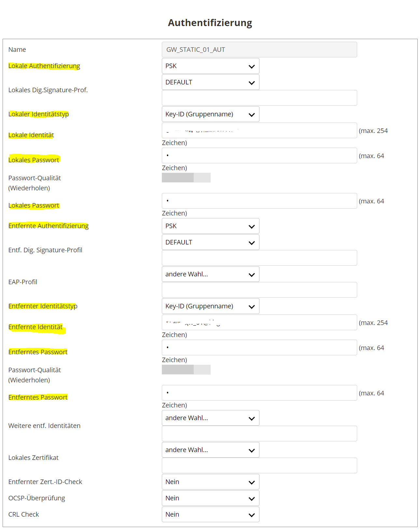Click the local Passwort-Qualität strength bar
Image resolution: width=420 pixels, height=530 pixels.
186,178
